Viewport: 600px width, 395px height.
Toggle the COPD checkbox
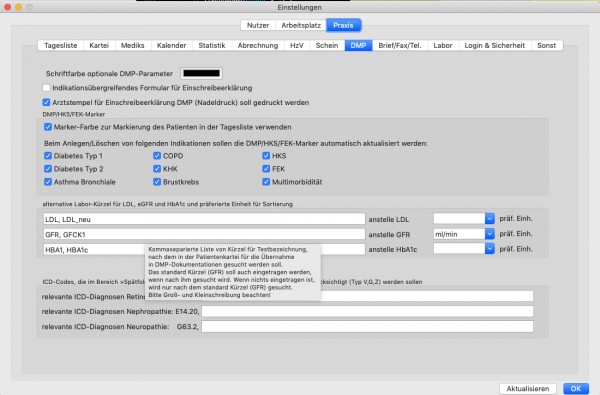[x=157, y=156]
